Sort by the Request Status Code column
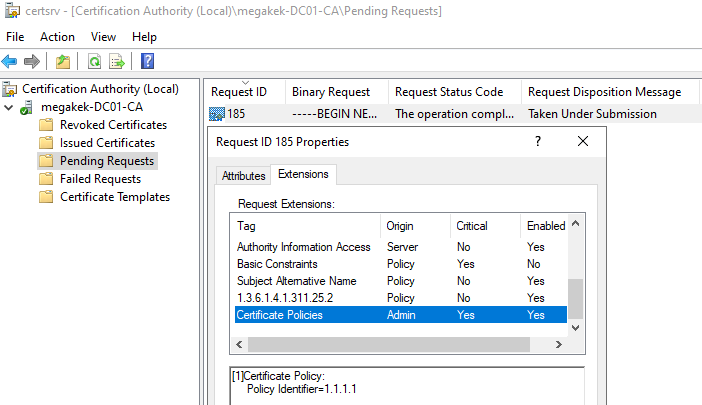 coord(448,92)
